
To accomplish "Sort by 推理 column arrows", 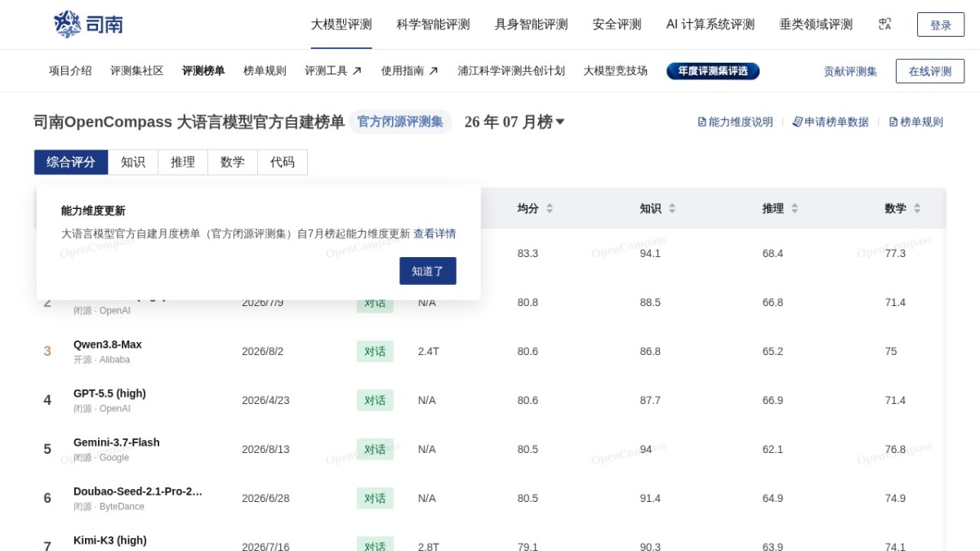I will [795, 208].
